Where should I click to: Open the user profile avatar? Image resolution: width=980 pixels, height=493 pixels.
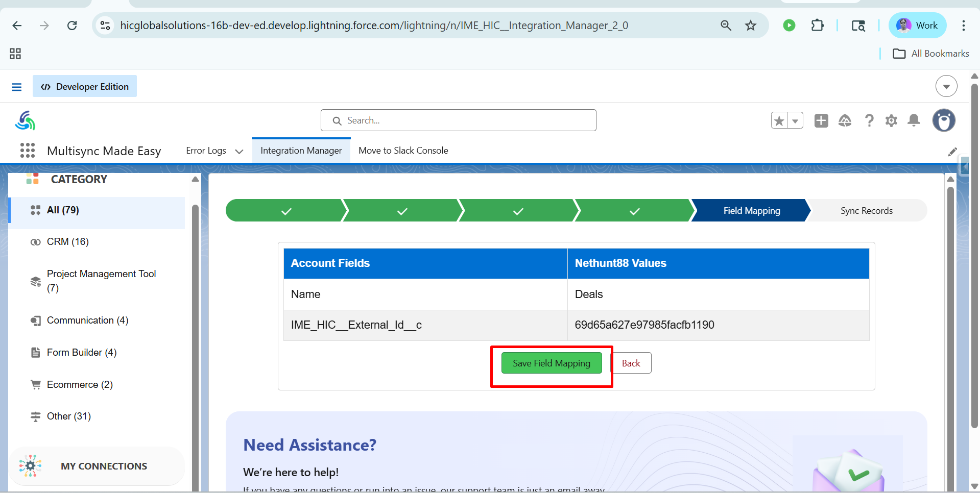click(943, 120)
